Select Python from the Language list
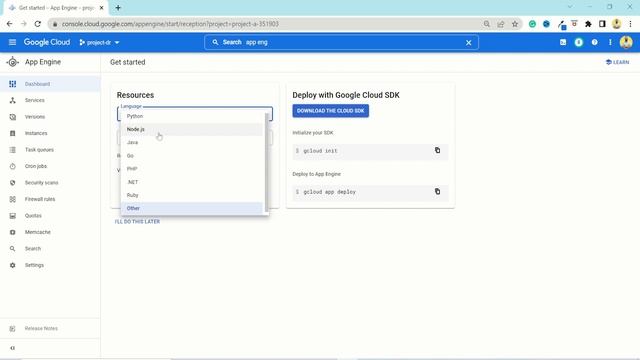The image size is (640, 360). click(192, 116)
